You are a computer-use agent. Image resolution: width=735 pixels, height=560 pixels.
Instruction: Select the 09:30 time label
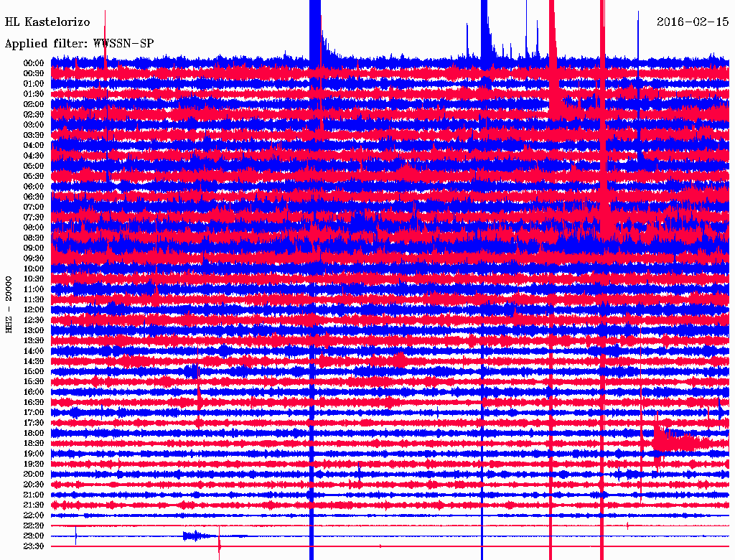[34, 258]
